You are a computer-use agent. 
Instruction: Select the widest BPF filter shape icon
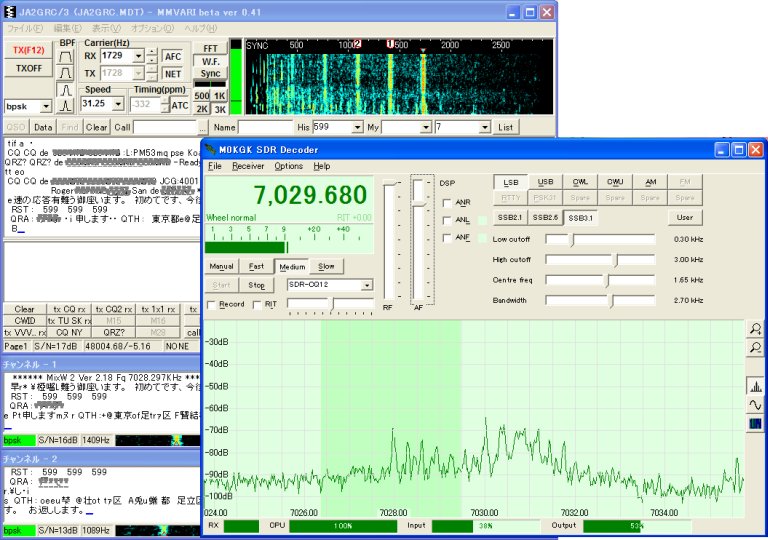(66, 57)
